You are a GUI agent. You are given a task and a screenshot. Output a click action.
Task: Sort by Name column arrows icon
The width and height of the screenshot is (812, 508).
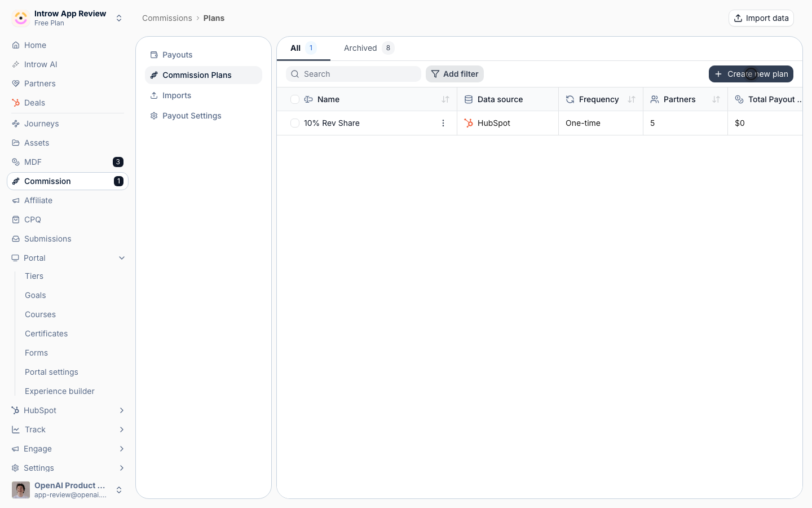click(x=445, y=99)
